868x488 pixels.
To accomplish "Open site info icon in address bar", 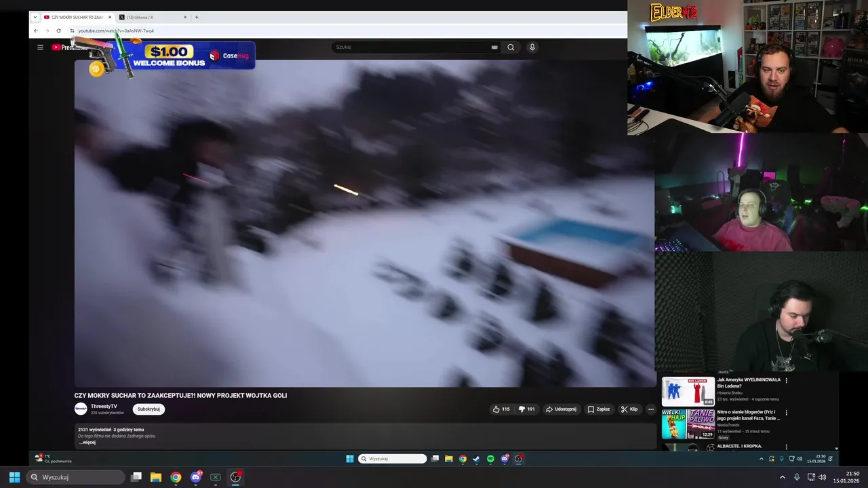I will point(72,30).
